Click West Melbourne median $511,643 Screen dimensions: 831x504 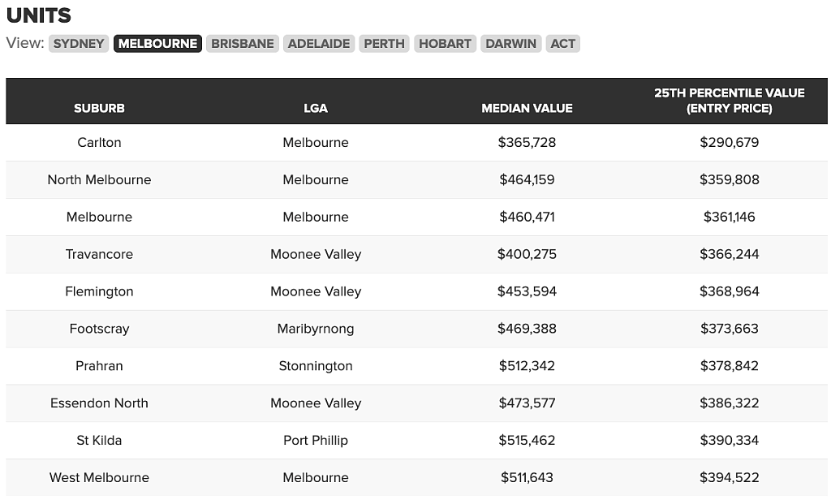click(x=527, y=477)
